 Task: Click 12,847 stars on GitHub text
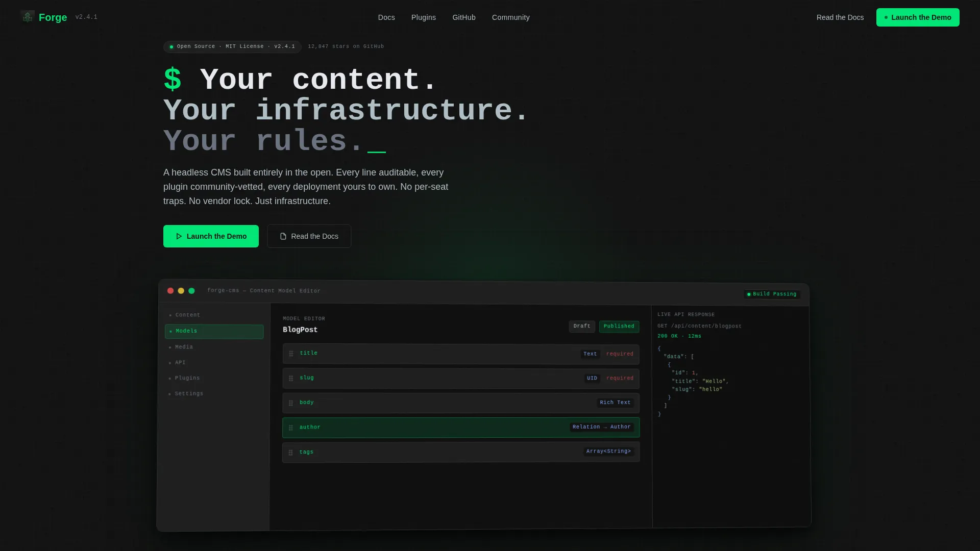pyautogui.click(x=346, y=46)
